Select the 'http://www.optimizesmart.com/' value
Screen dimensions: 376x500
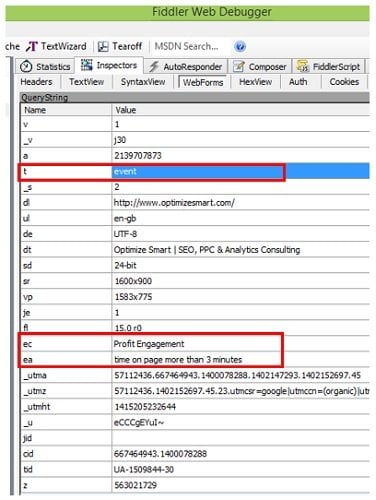click(174, 203)
